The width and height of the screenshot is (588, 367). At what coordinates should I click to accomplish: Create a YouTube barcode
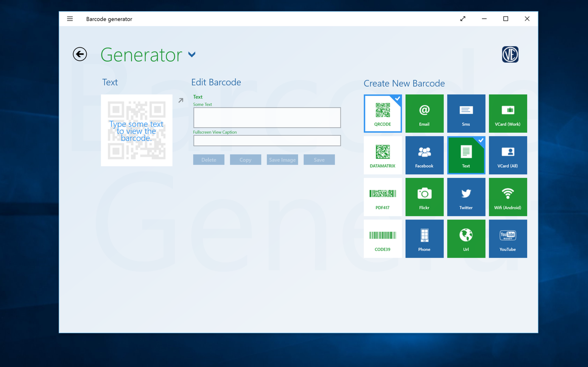pos(508,239)
